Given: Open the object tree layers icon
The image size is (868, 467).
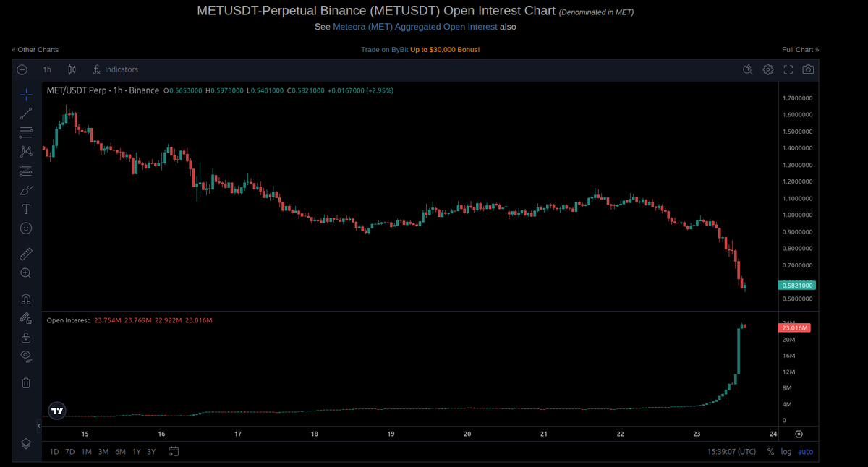Looking at the screenshot, I should [x=26, y=444].
